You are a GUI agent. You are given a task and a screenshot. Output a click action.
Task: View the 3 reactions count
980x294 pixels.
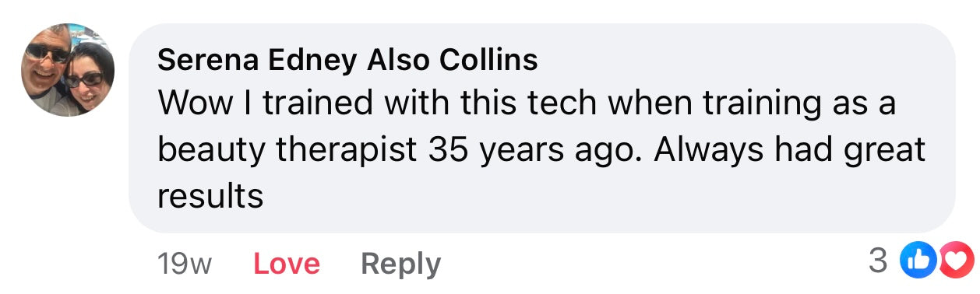(x=878, y=262)
